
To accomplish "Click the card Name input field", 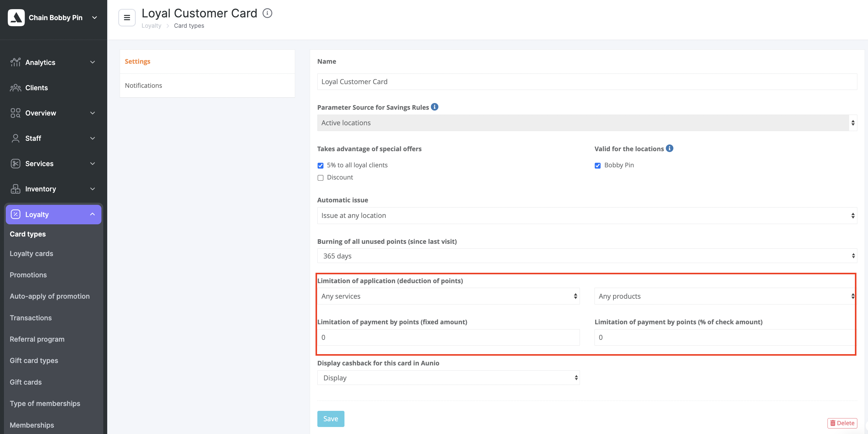I will tap(587, 82).
